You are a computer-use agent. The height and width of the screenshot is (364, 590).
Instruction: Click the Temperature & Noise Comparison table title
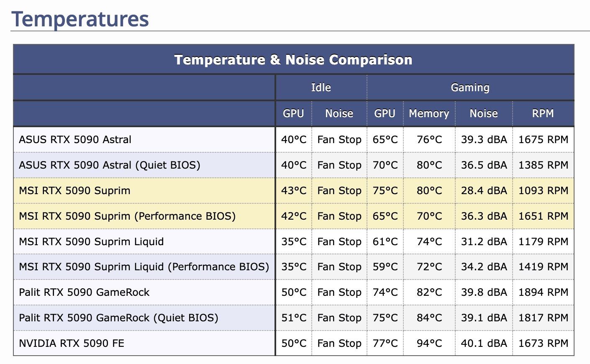coord(293,60)
